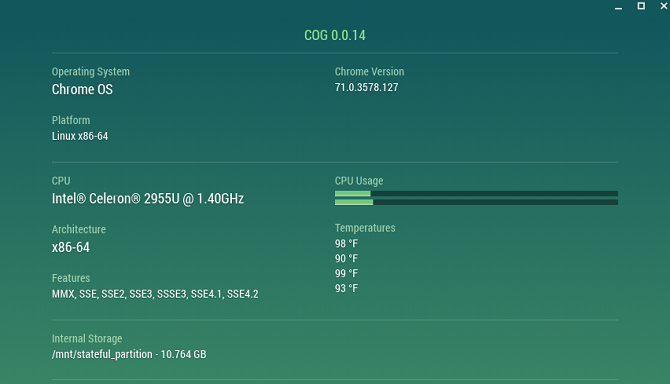Screen dimensions: 670x384
Task: Select version number 71.0.3578.127
Action: 366,88
